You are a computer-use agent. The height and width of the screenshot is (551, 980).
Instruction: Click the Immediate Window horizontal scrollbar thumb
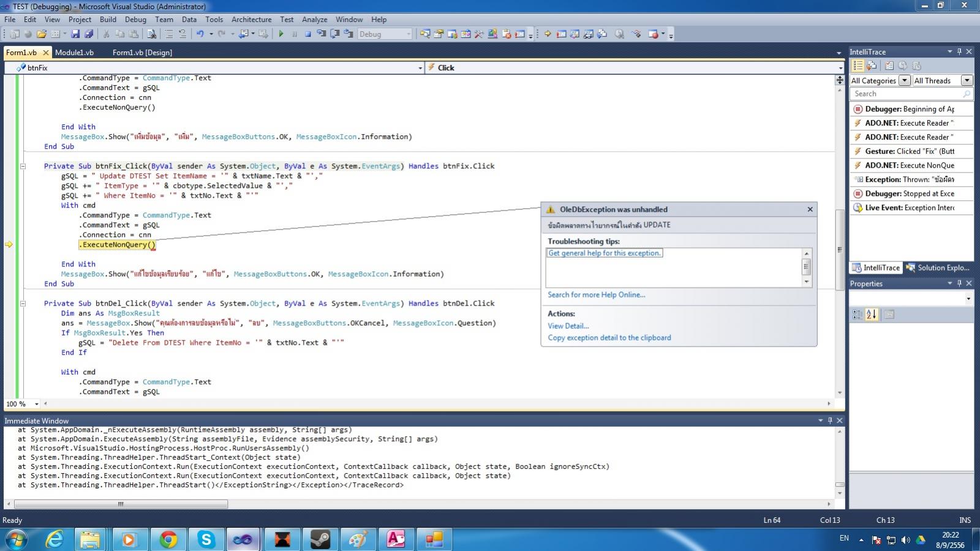click(121, 504)
